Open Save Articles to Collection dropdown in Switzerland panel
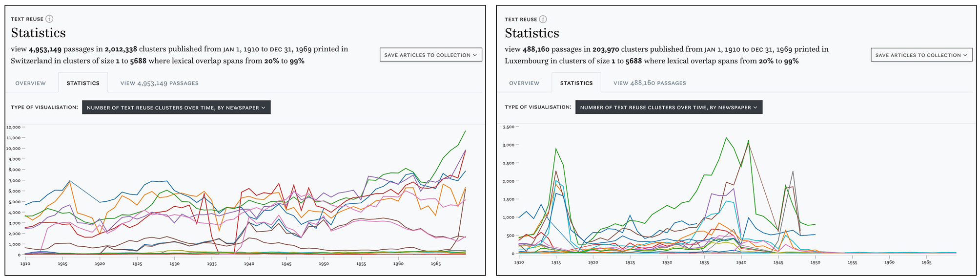This screenshot has height=280, width=980. point(430,55)
